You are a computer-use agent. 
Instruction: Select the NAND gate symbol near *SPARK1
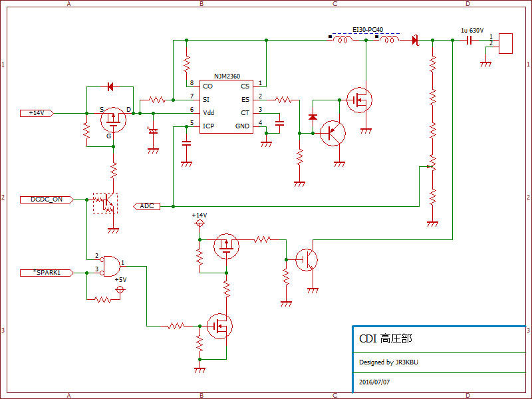(x=110, y=265)
